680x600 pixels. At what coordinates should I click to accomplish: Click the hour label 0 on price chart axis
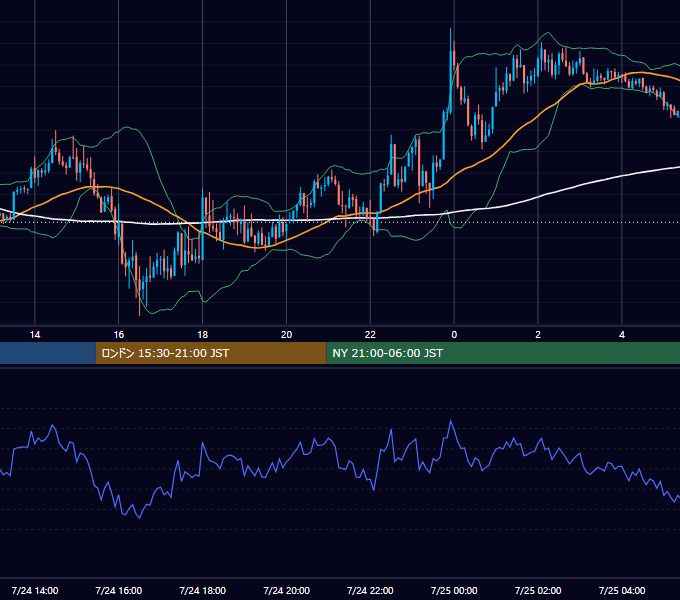coord(454,335)
